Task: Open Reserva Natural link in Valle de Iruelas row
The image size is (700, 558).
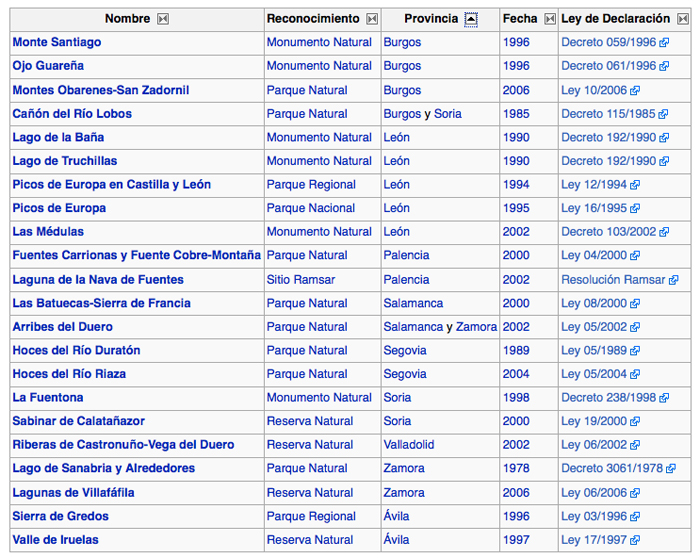Action: tap(310, 540)
